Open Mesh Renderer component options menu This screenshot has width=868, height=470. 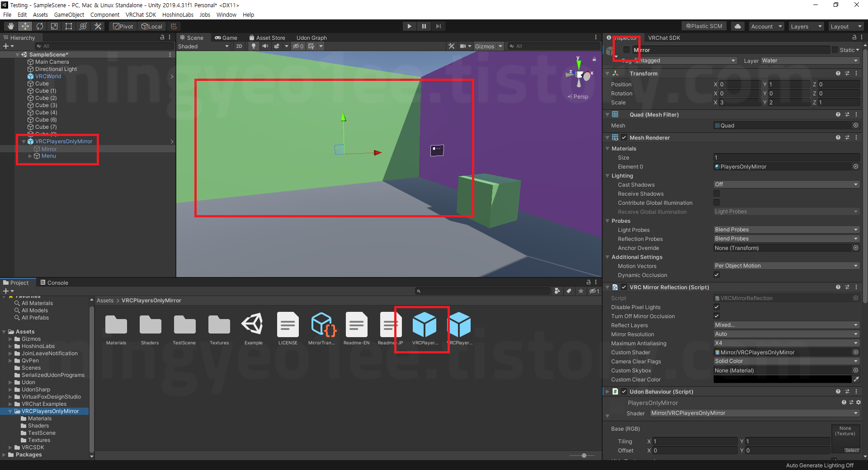click(x=856, y=137)
